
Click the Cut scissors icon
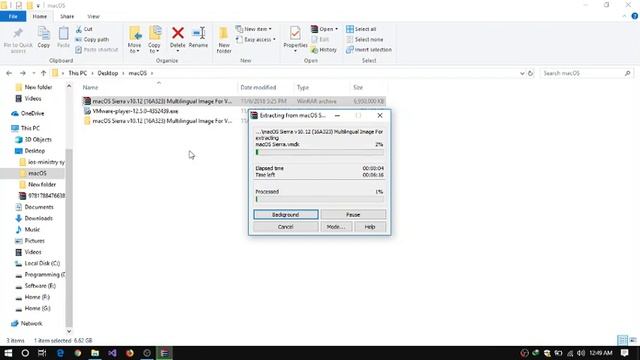click(79, 29)
